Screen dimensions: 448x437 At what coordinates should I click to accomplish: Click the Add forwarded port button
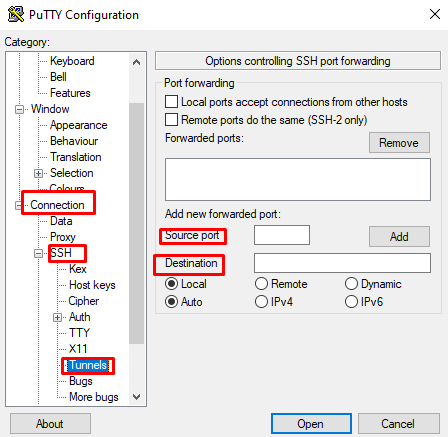(399, 237)
